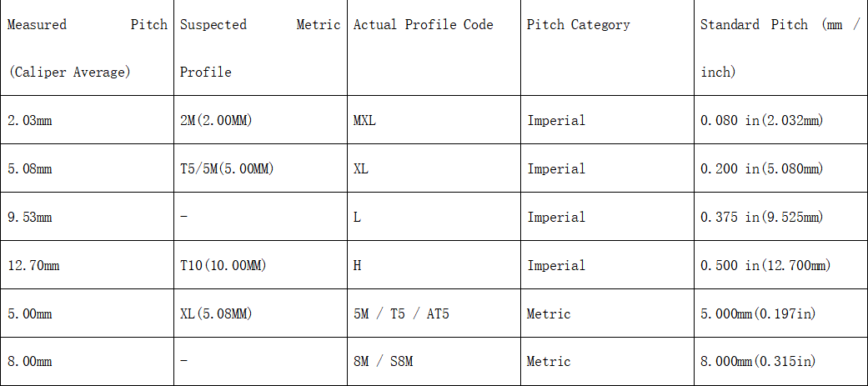Click the 2M(2.00MM) cell

[260, 120]
